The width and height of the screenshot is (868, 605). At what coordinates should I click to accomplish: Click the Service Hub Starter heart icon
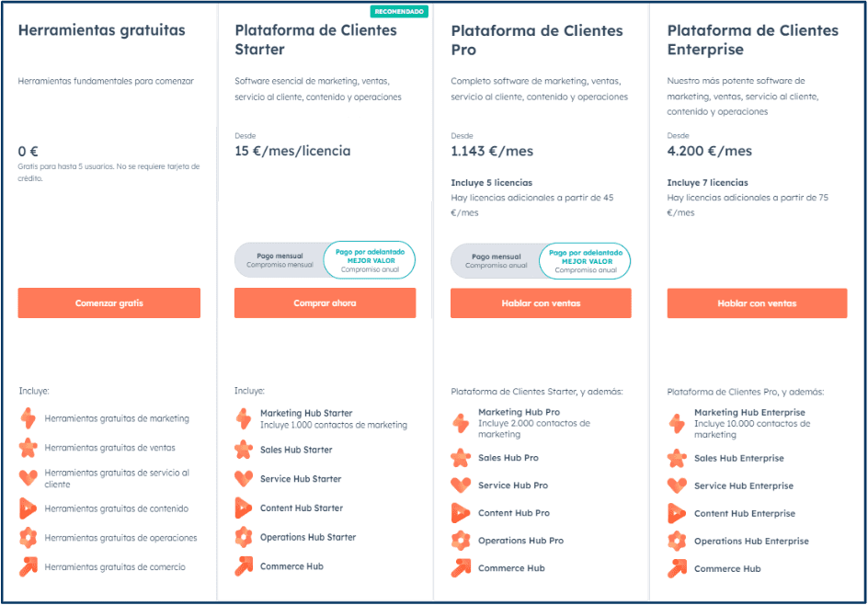click(x=244, y=478)
